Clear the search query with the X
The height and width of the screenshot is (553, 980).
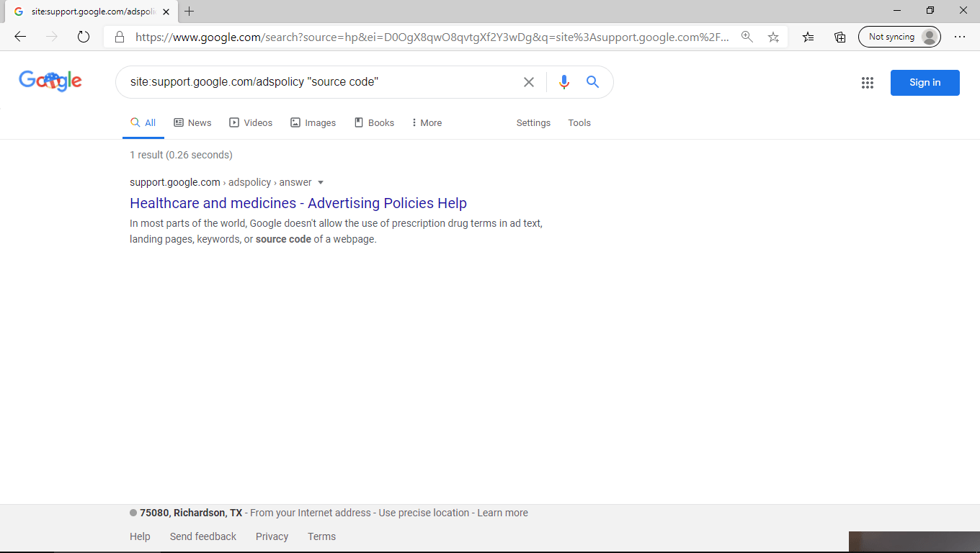[529, 82]
